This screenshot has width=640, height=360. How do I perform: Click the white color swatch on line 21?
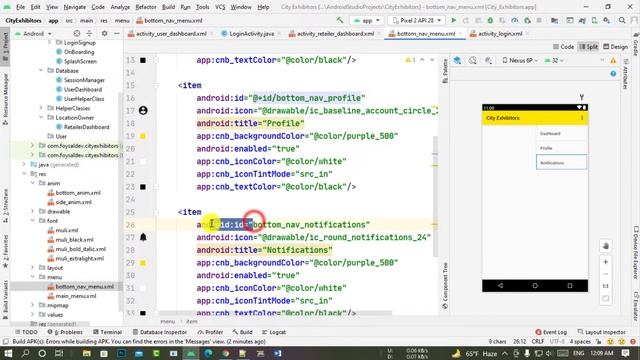pos(143,161)
